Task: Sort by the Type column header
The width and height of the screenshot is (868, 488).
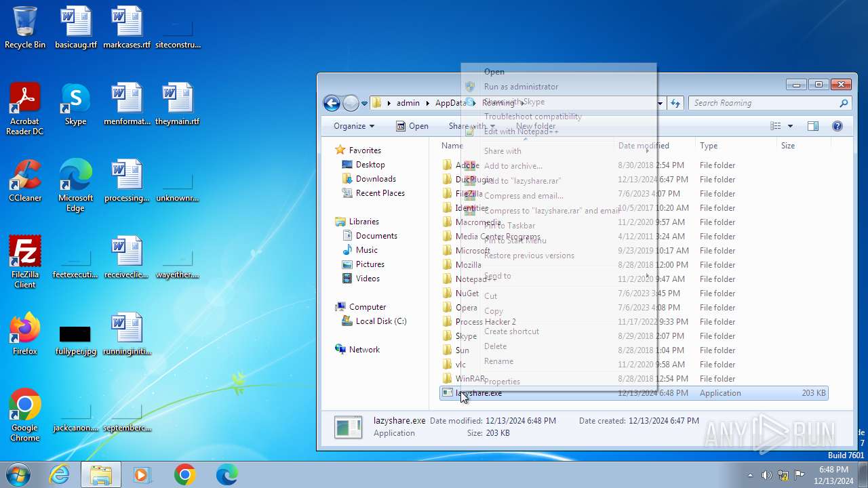Action: coord(736,146)
